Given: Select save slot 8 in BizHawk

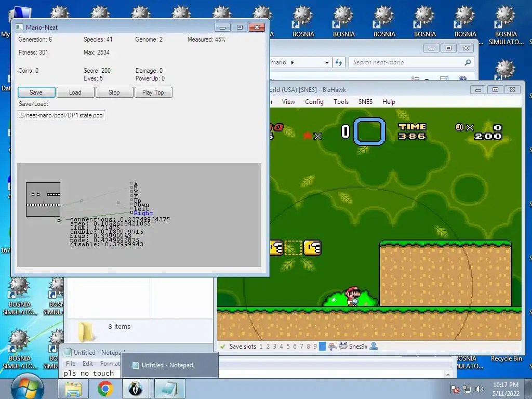Looking at the screenshot, I should pyautogui.click(x=308, y=347).
